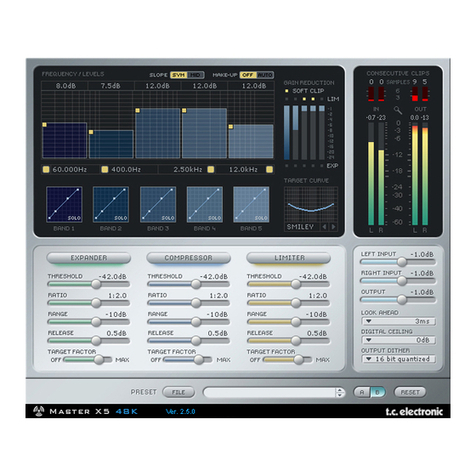Click the Band 3 level handle
The width and height of the screenshot is (476, 476).
[137, 110]
